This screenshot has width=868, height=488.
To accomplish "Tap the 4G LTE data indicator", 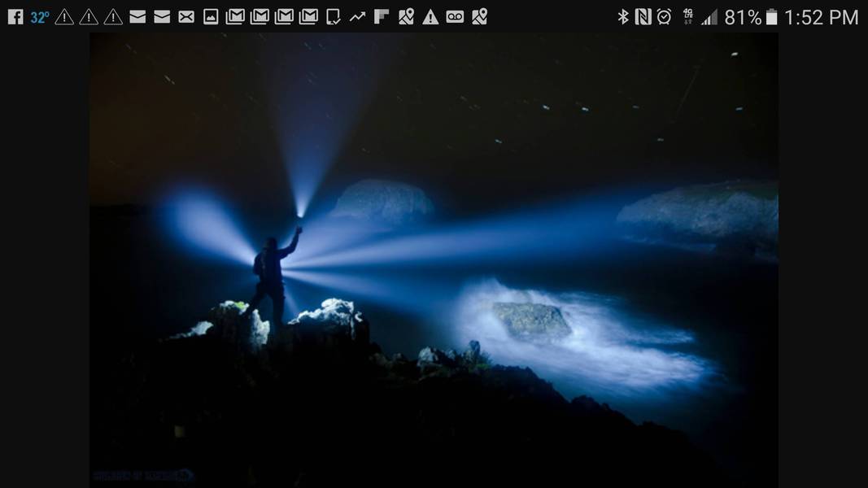I will (688, 16).
